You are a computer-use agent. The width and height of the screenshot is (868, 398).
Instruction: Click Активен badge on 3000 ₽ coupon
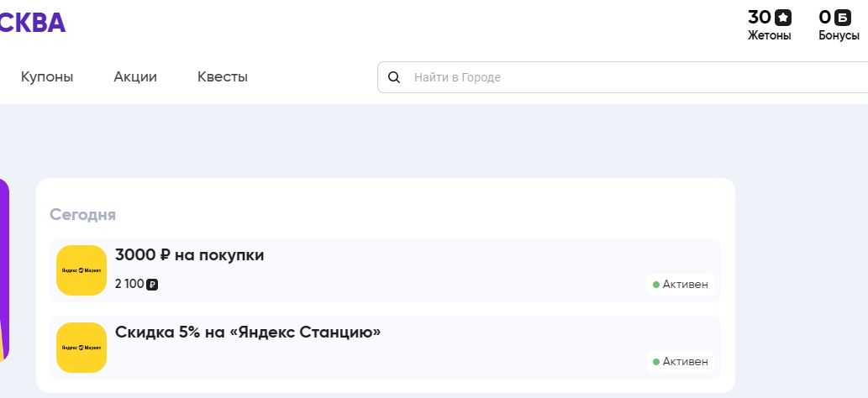pos(681,285)
